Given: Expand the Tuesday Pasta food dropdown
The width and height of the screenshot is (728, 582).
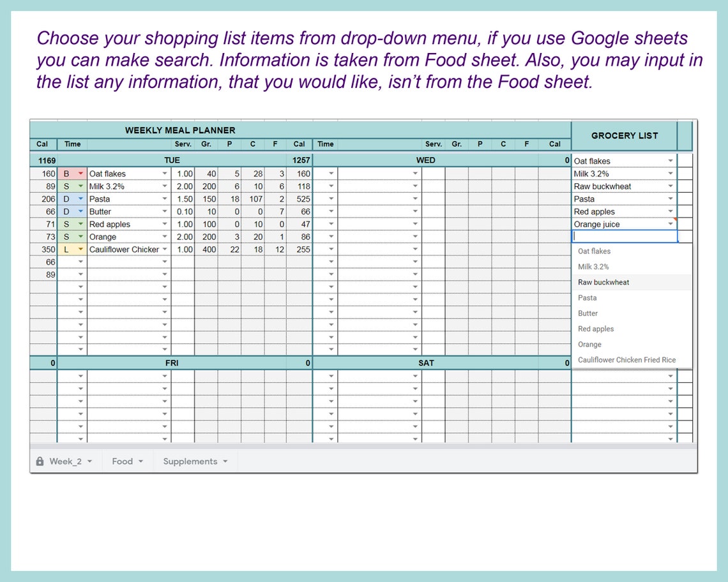Looking at the screenshot, I should point(165,198).
